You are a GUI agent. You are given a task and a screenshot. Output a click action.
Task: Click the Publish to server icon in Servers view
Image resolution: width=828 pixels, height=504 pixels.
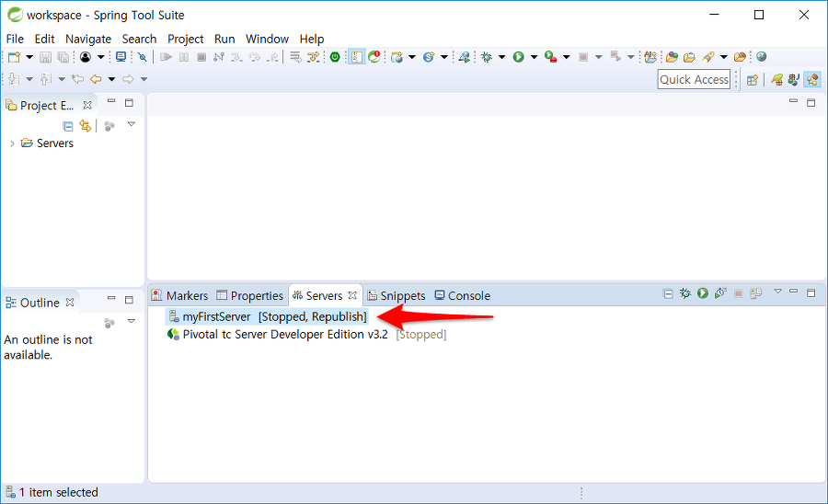[x=756, y=292]
